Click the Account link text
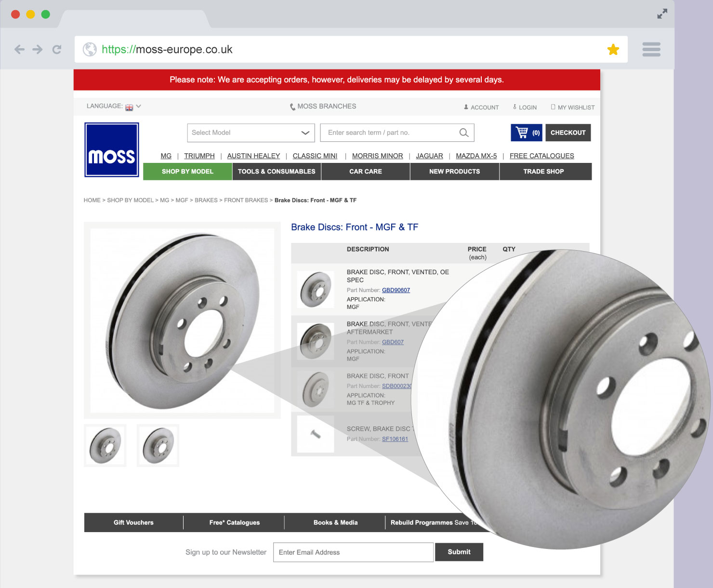713x588 pixels. (485, 107)
